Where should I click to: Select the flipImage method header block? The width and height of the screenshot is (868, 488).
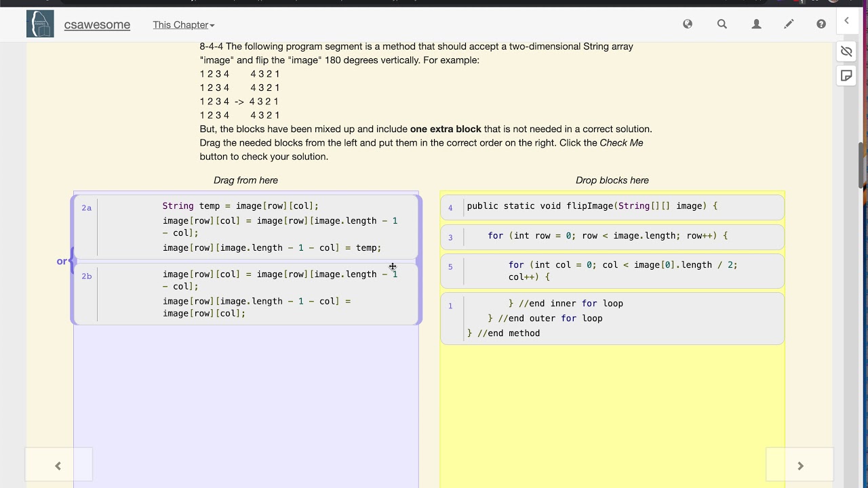(612, 207)
